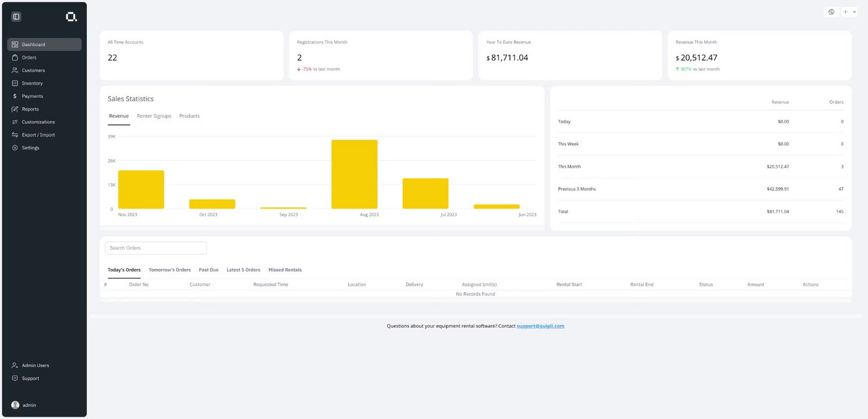The width and height of the screenshot is (868, 419).
Task: Click the 'Assigned Unit(s)' column header
Action: [x=480, y=285]
